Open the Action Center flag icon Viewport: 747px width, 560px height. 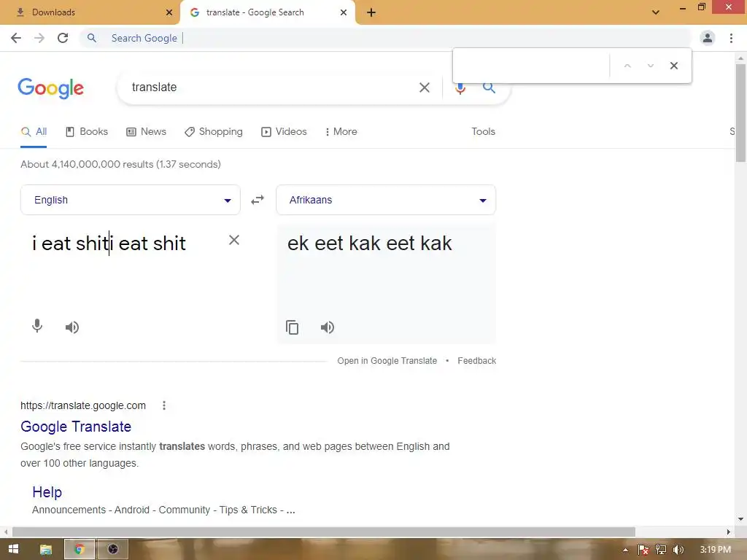coord(643,550)
